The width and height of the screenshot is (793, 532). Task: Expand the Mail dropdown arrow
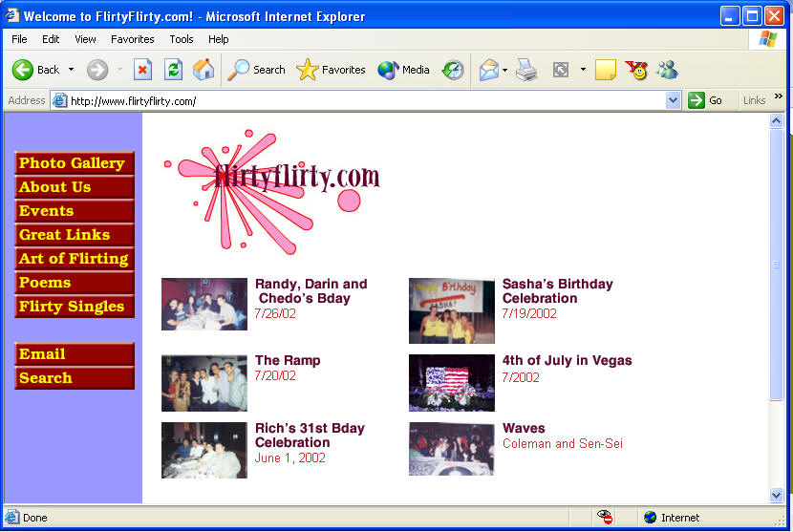tap(504, 70)
